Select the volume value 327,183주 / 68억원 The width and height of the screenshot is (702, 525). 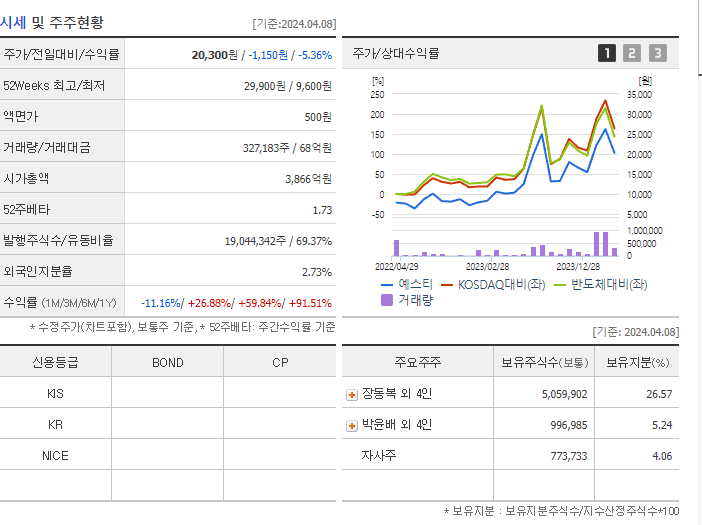[x=287, y=148]
